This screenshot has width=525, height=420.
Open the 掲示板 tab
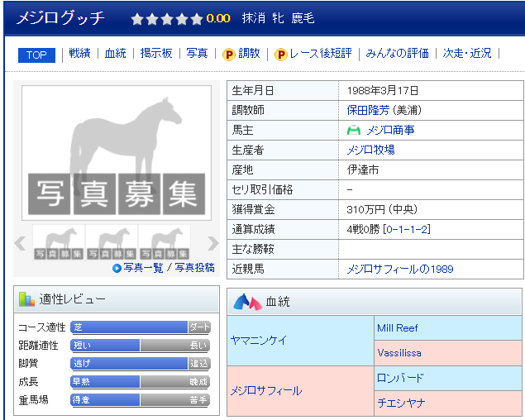pyautogui.click(x=156, y=53)
